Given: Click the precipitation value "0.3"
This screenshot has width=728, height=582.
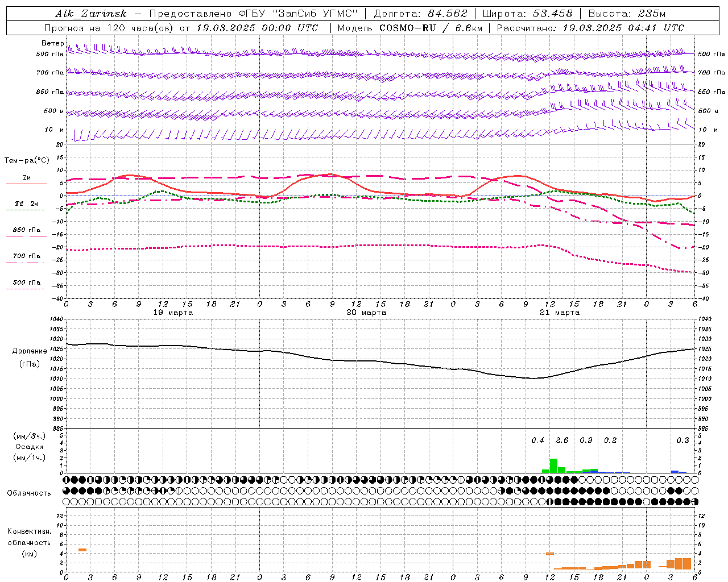Looking at the screenshot, I should click(682, 440).
